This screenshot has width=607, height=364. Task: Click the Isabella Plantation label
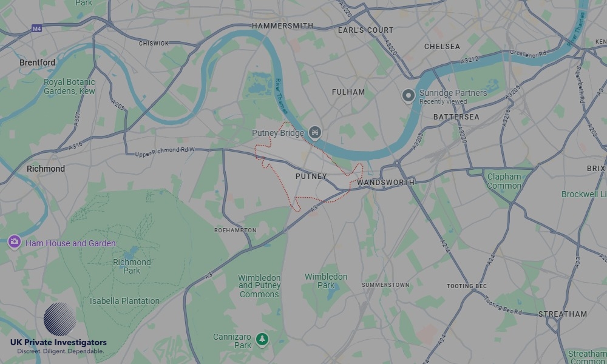(x=124, y=300)
